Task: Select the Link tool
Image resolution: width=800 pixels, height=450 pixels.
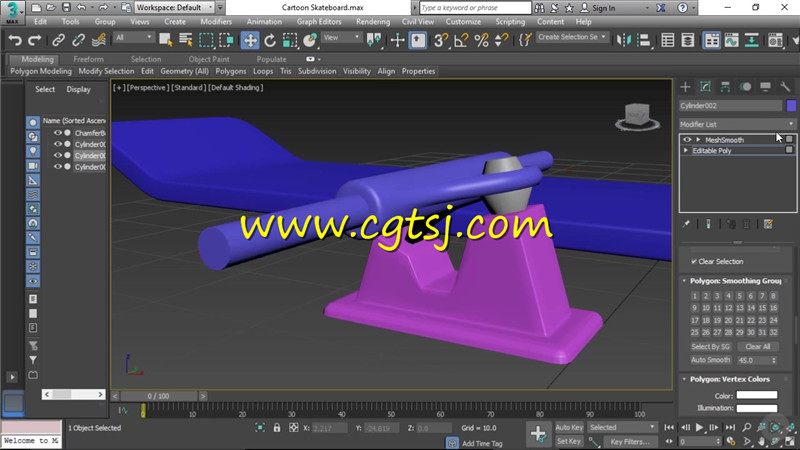Action: pyautogui.click(x=58, y=40)
